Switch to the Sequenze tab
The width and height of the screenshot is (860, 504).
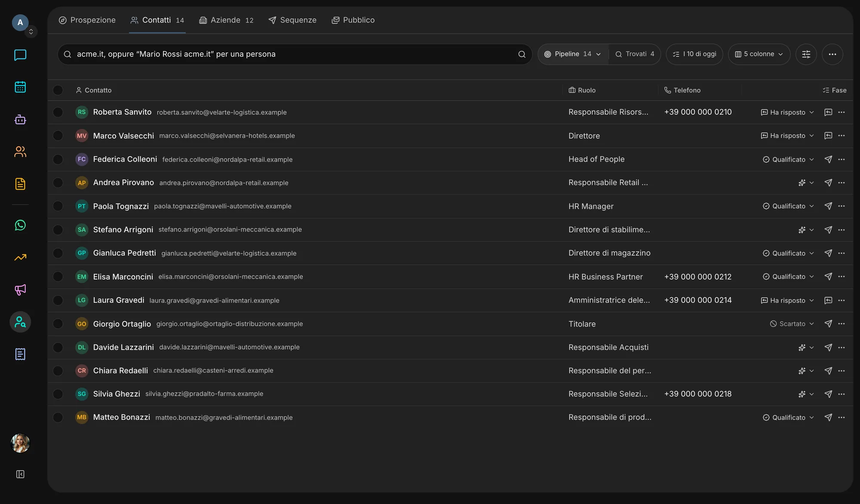point(292,20)
